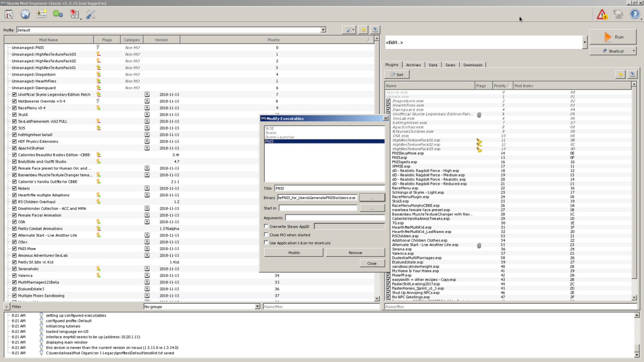This screenshot has width=644, height=362.
Task: Browse for Binary path button
Action: point(372,197)
